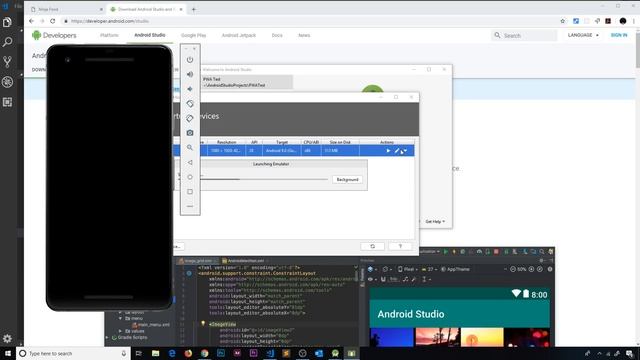
Task: Open Docs nav item
Action: 277,35
